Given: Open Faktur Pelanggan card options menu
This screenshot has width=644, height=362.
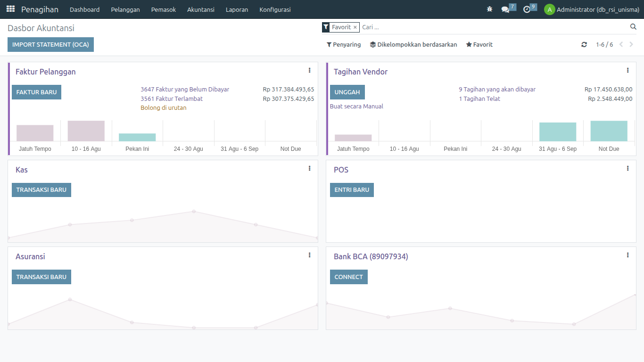Looking at the screenshot, I should [309, 71].
